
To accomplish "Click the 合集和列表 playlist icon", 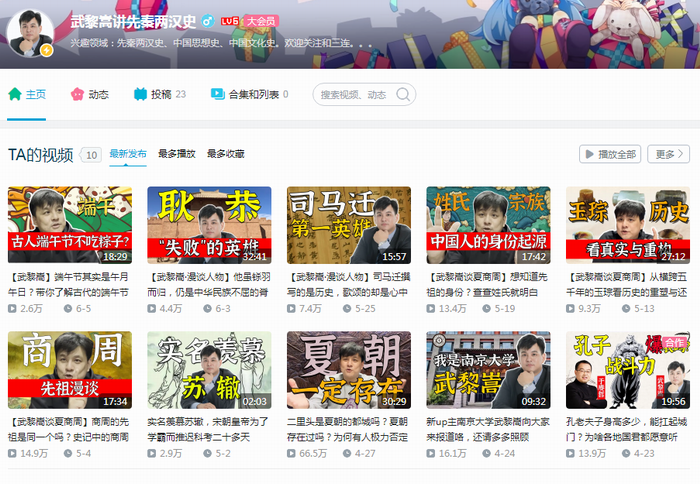I will [217, 94].
